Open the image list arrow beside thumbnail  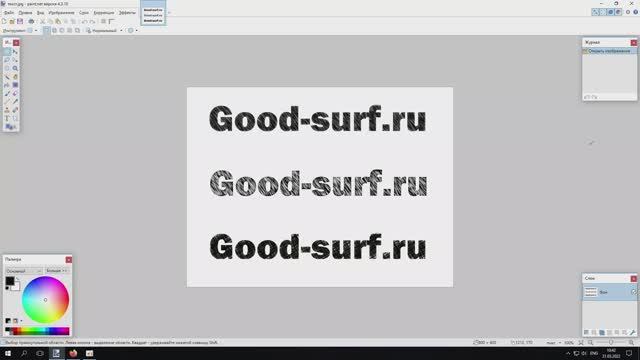(x=169, y=13)
